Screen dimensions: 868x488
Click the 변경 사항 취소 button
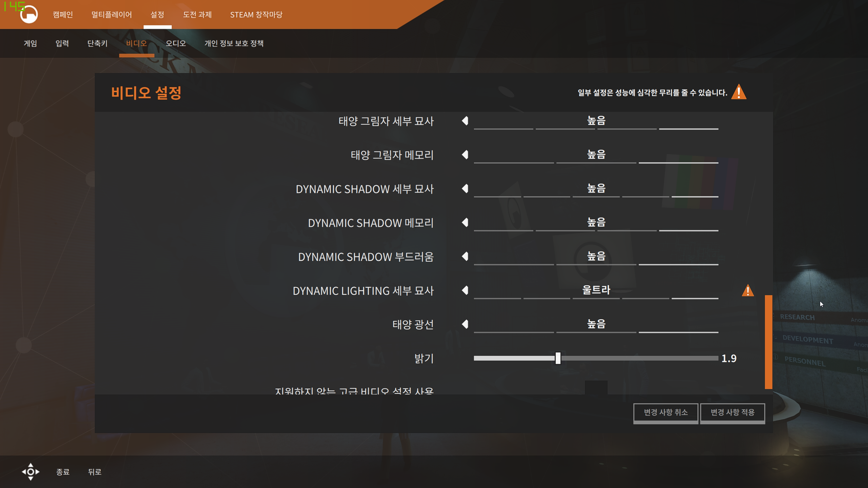click(666, 412)
